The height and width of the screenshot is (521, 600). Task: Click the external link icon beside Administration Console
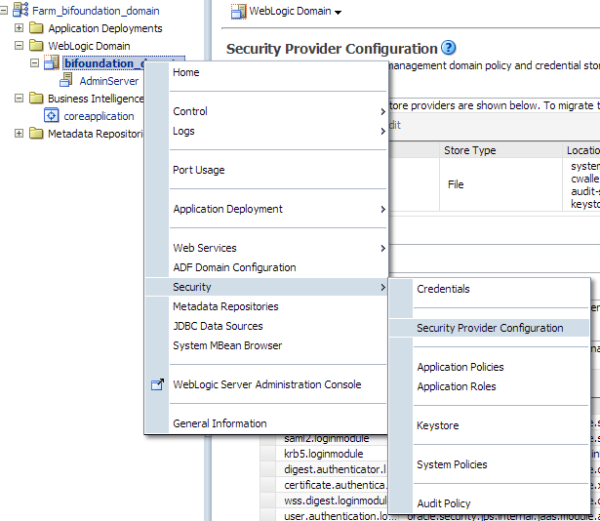[157, 384]
